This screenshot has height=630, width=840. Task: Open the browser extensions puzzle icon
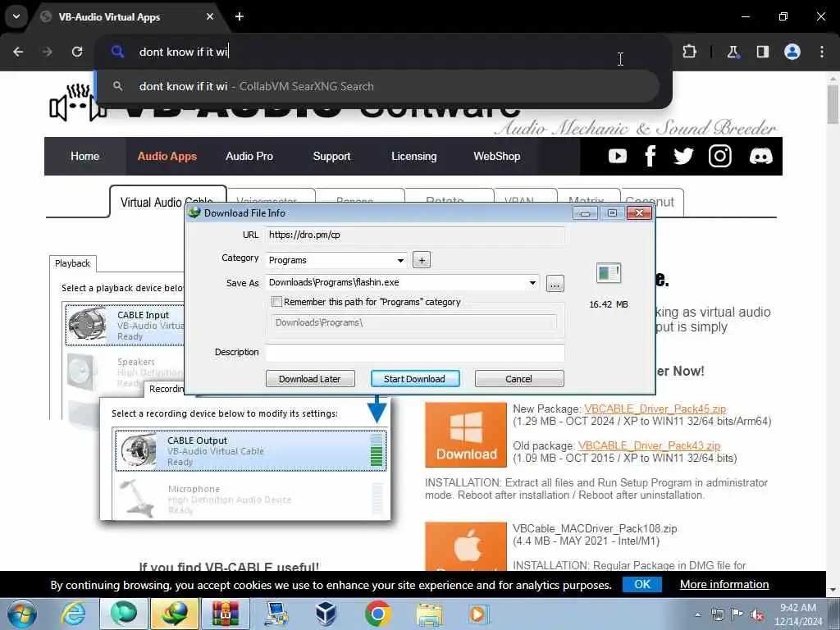[x=689, y=52]
